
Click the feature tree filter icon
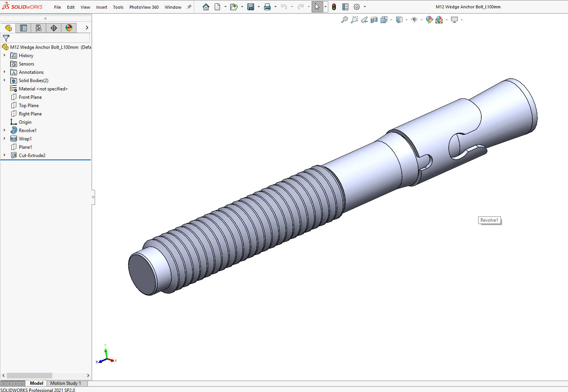tap(6, 38)
